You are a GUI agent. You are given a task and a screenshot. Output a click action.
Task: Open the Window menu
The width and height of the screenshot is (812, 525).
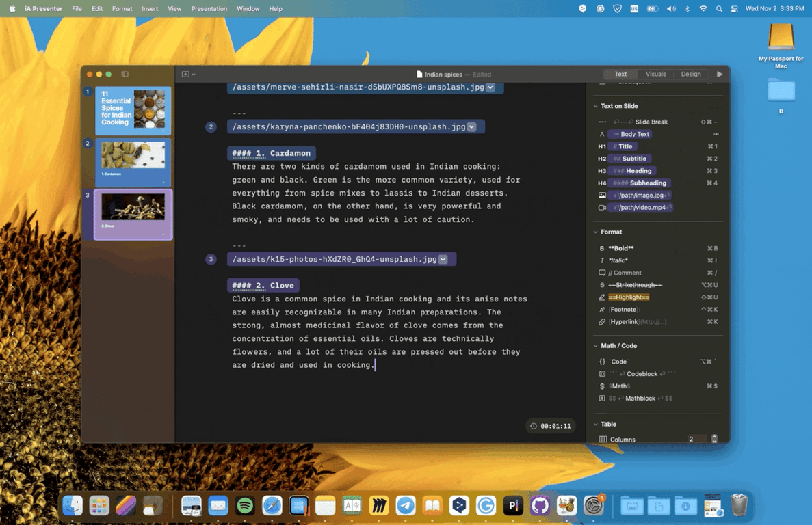pos(248,8)
